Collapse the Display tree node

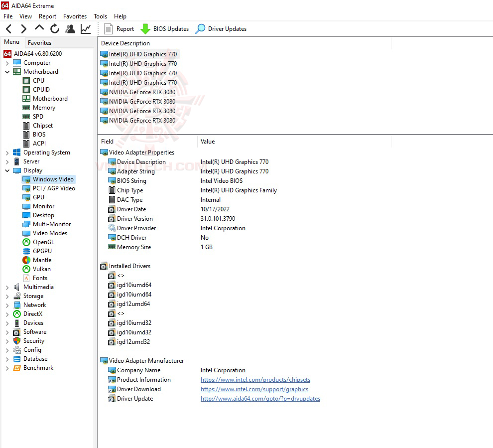[x=7, y=171]
